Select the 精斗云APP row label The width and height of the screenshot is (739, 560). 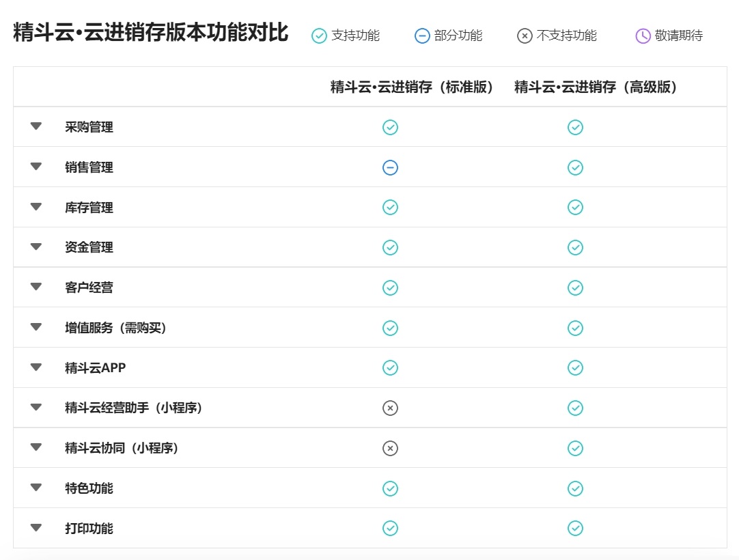coord(96,367)
